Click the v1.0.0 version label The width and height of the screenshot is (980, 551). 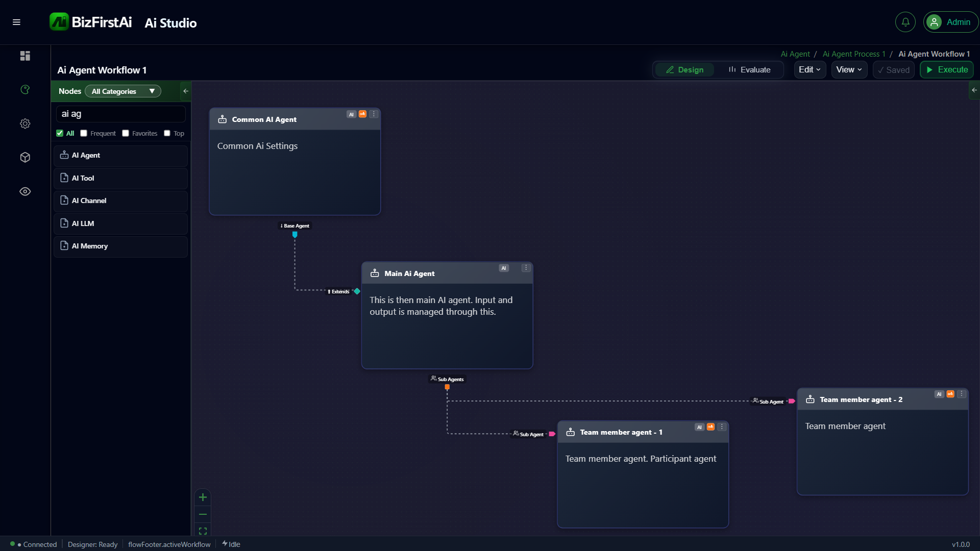pyautogui.click(x=961, y=544)
